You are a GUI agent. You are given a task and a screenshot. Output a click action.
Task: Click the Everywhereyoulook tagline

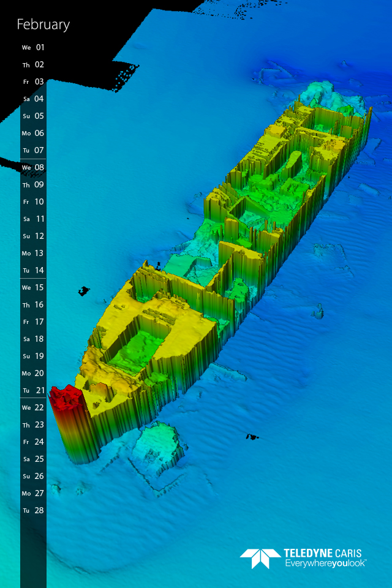click(x=326, y=563)
